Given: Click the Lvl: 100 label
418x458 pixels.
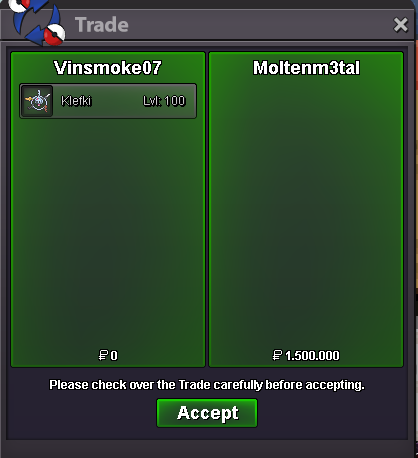Looking at the screenshot, I should 164,101.
